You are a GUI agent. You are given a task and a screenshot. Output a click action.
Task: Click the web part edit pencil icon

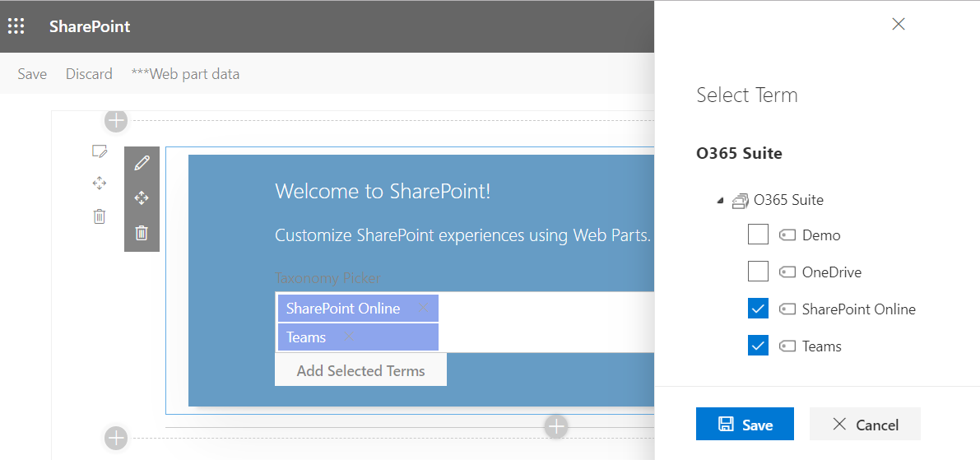point(142,163)
